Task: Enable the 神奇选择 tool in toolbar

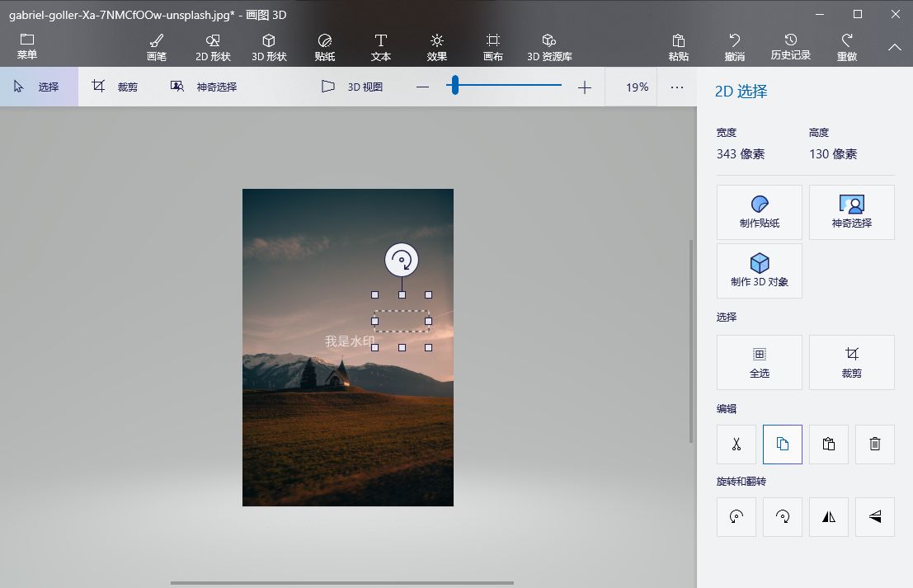Action: pos(204,87)
